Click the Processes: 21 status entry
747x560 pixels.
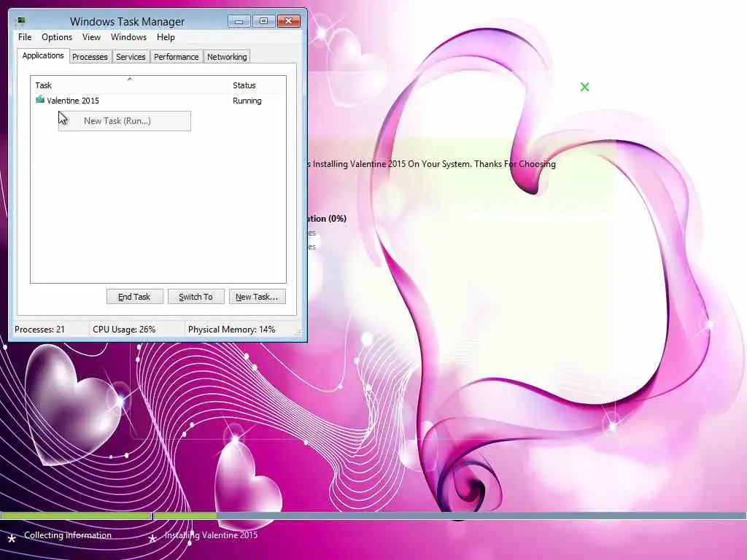(39, 330)
